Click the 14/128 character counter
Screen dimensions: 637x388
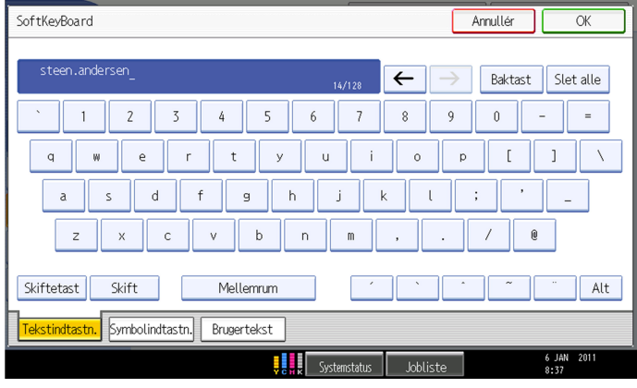pyautogui.click(x=347, y=85)
